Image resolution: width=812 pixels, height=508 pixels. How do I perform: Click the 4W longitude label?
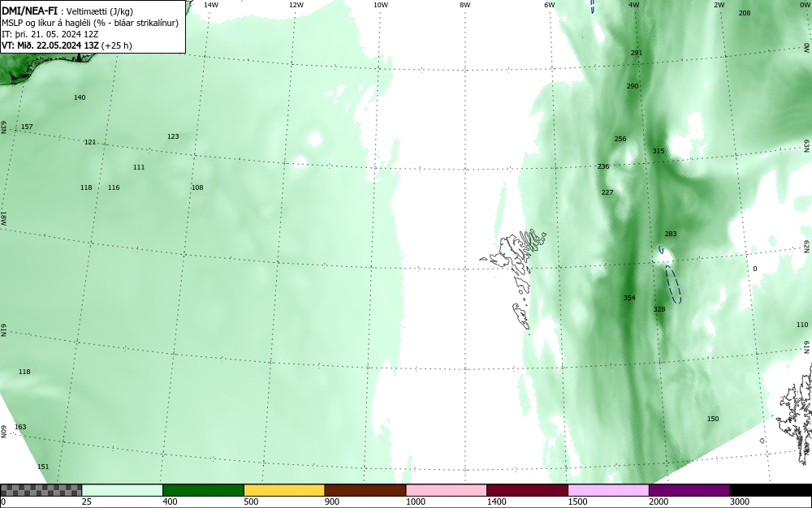click(634, 5)
